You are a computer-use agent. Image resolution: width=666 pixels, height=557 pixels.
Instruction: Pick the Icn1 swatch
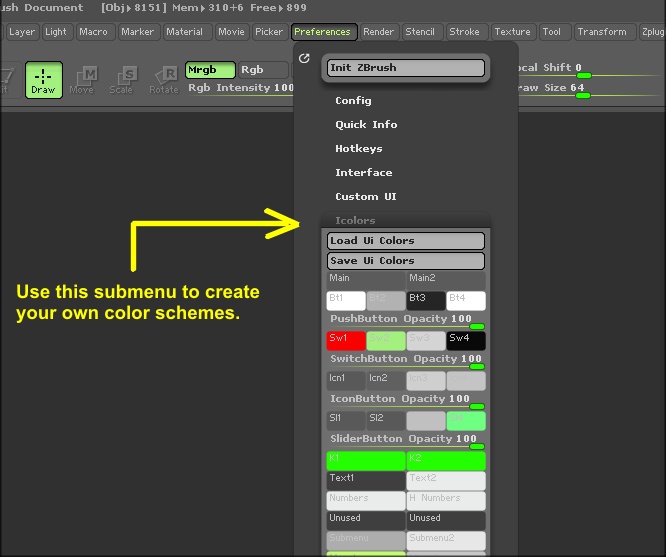(x=346, y=381)
